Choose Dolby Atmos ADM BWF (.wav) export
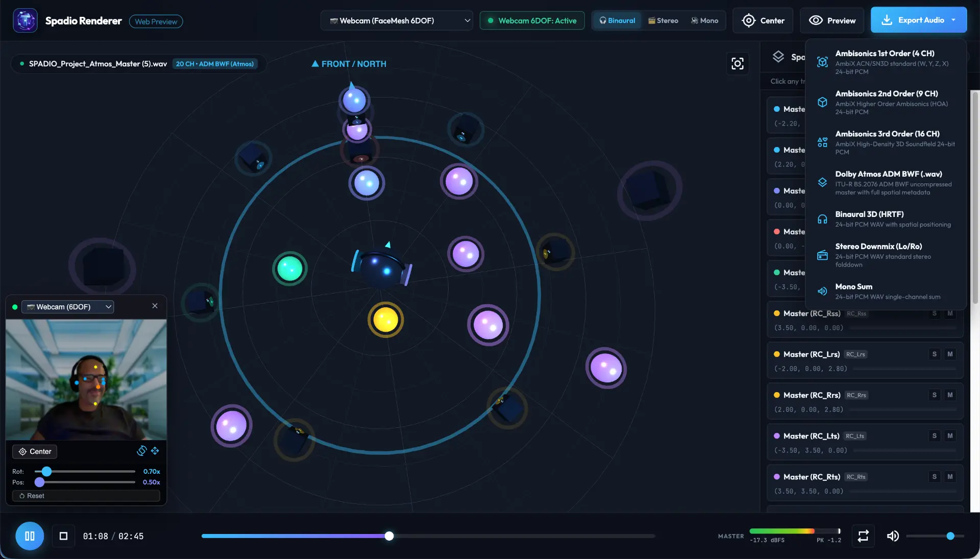 click(886, 183)
